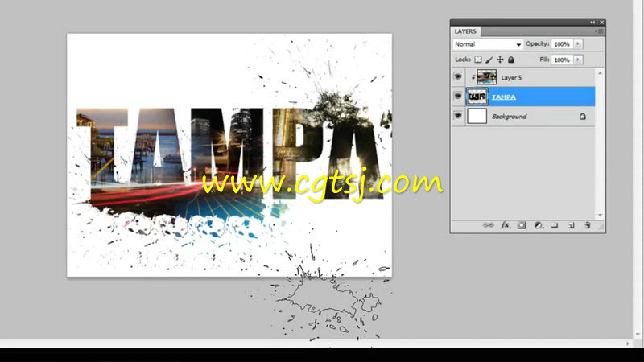Collapse the Layers panel to icons
This screenshot has width=644, height=362.
tap(592, 23)
